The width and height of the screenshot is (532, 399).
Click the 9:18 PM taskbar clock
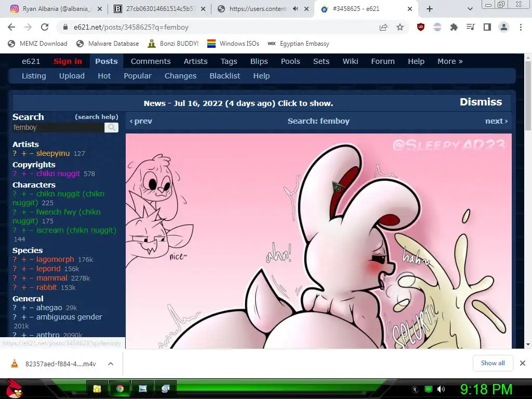click(x=486, y=389)
